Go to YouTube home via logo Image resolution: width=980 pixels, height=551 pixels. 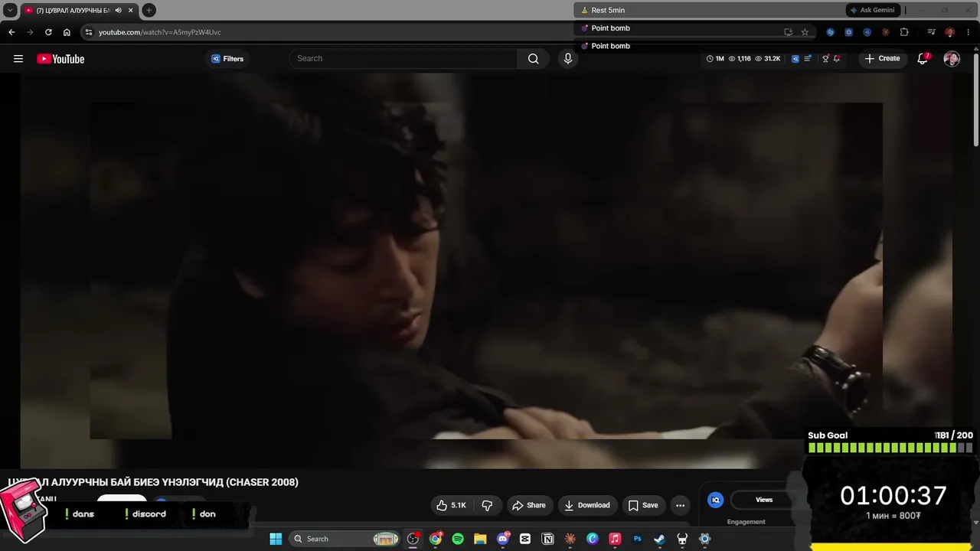pyautogui.click(x=60, y=59)
